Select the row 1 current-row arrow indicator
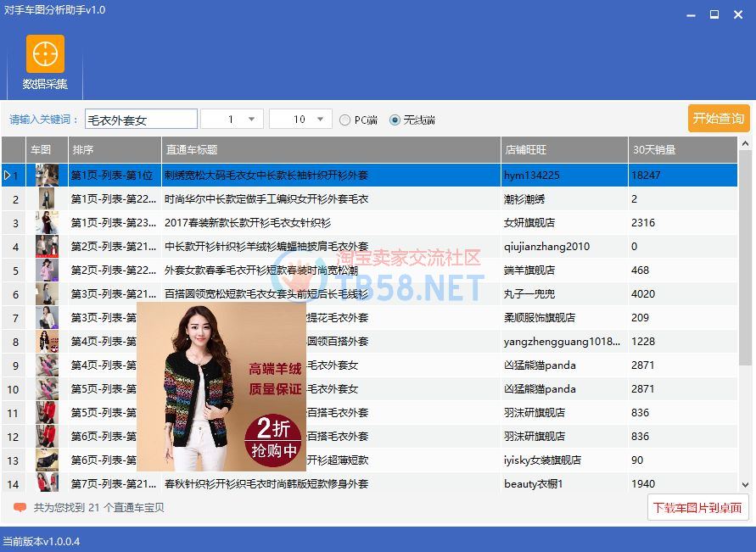Screen dimensions: 756x552 [x=8, y=176]
